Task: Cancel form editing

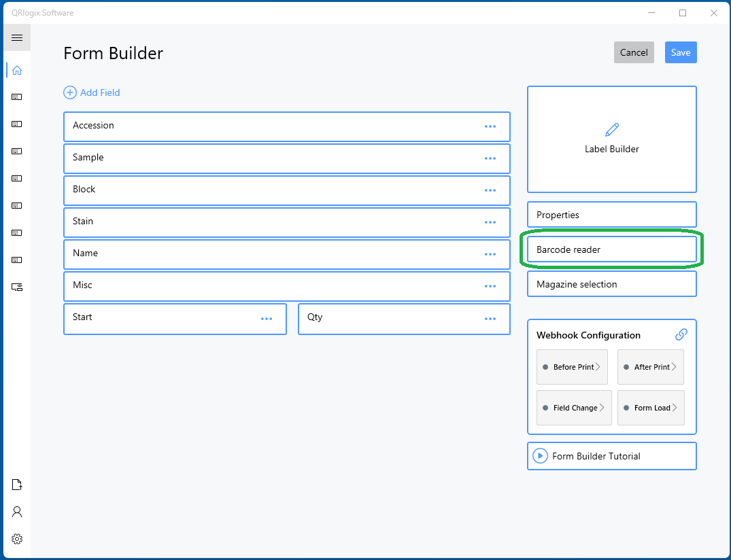Action: pos(633,52)
